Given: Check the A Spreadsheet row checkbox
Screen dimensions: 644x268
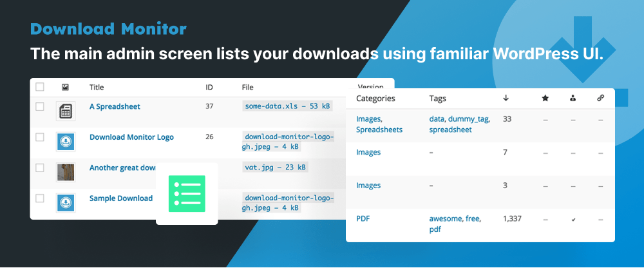Looking at the screenshot, I should [x=39, y=106].
